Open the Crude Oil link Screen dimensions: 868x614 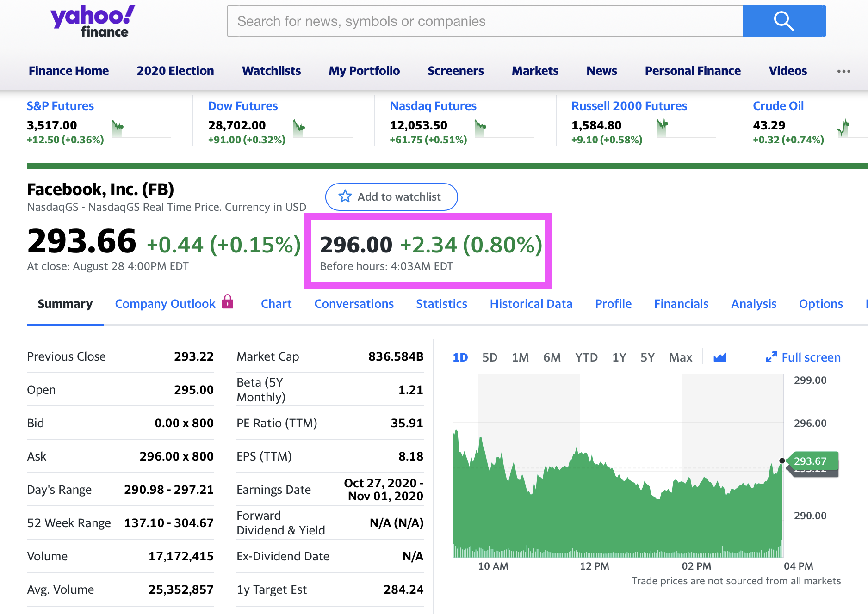778,106
